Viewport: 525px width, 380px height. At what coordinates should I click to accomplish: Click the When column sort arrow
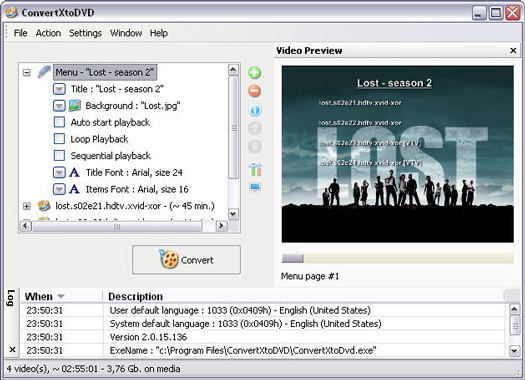click(61, 297)
